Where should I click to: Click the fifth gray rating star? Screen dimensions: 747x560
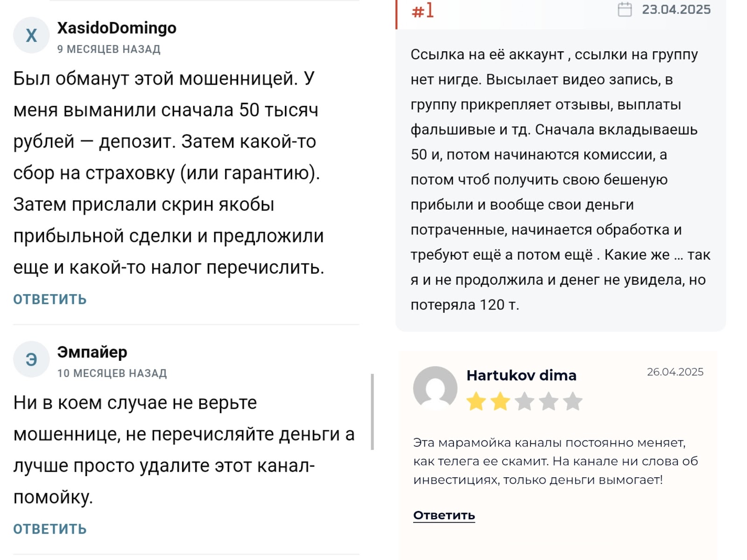(x=573, y=401)
